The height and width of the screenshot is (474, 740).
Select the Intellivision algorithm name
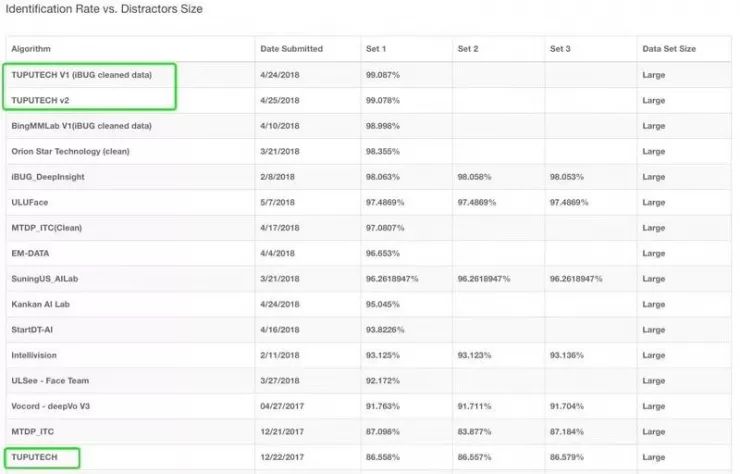(x=34, y=355)
